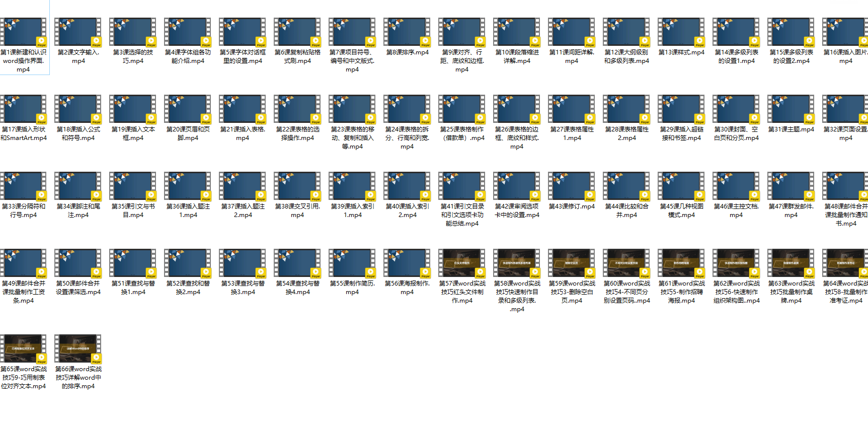Select file name 第49课邮件合并课批量制作工资条.mp4
This screenshot has width=868, height=423.
pyautogui.click(x=23, y=292)
